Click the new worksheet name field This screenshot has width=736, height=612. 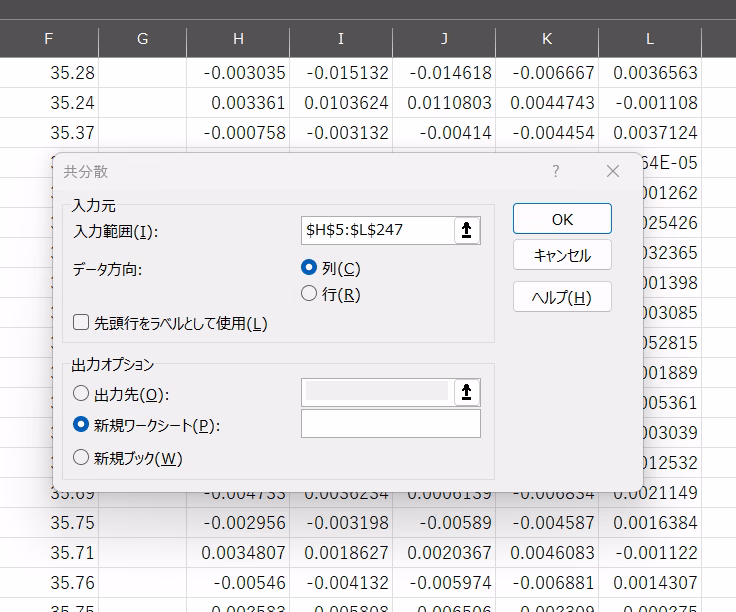point(390,424)
